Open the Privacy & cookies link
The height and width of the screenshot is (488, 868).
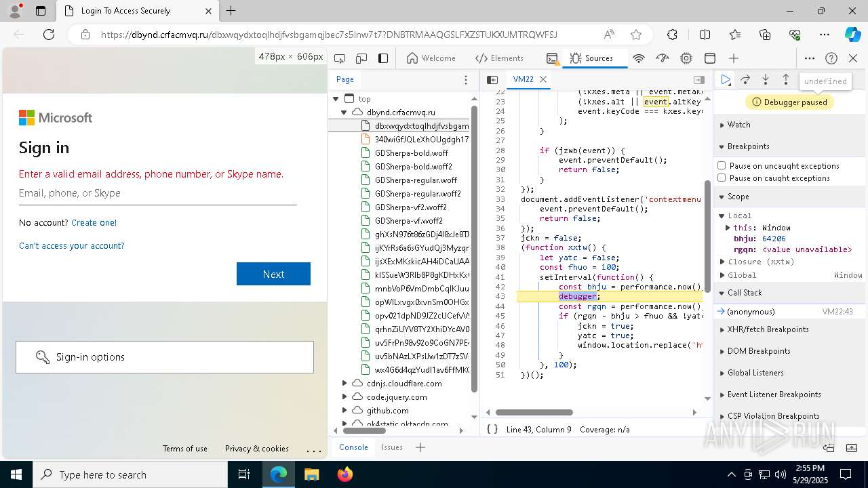[x=257, y=449]
